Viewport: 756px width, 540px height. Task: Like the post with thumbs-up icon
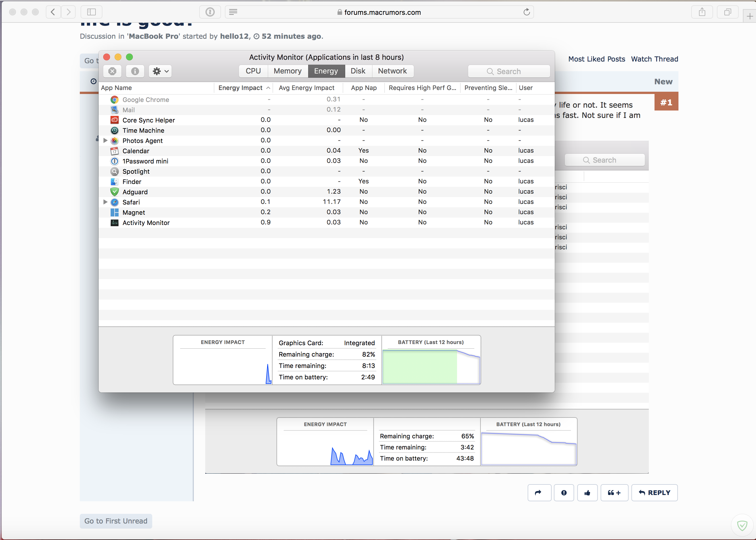pos(587,492)
